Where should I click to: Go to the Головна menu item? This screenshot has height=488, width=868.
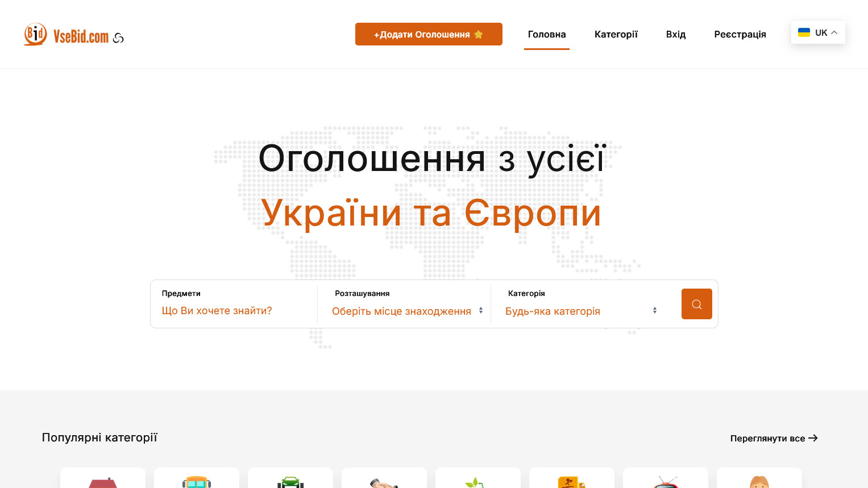tap(547, 34)
